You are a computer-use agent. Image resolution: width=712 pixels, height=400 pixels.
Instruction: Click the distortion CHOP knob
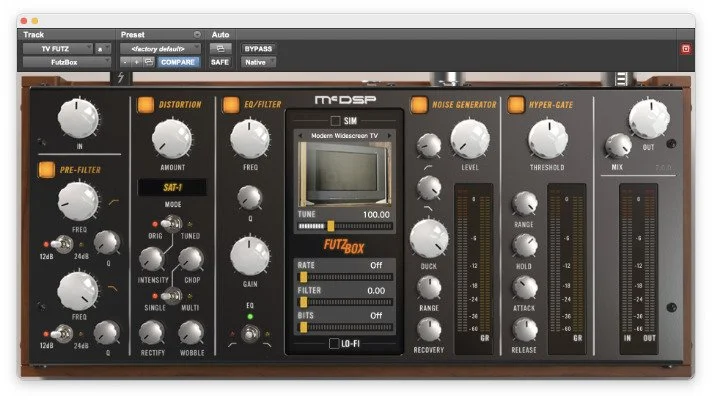[191, 259]
